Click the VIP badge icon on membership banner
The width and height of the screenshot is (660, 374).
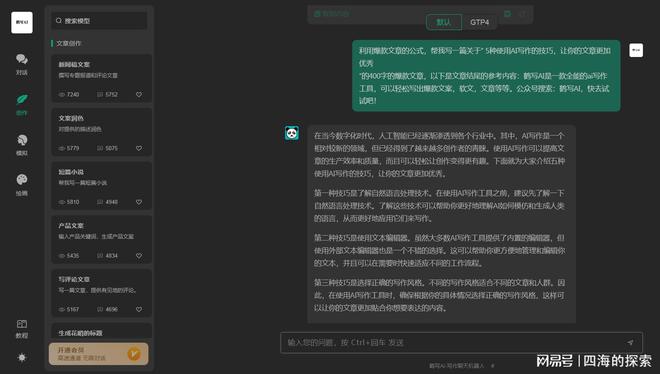click(x=134, y=354)
